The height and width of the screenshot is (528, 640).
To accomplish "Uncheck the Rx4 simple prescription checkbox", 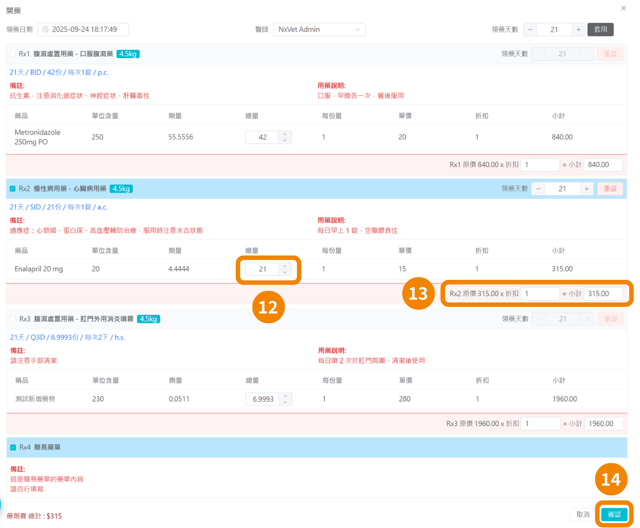I will click(x=13, y=447).
